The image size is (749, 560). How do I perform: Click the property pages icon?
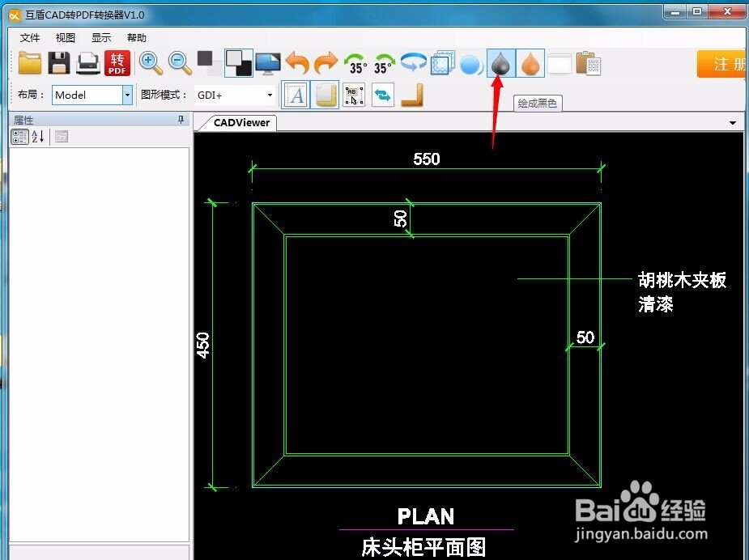[x=62, y=137]
